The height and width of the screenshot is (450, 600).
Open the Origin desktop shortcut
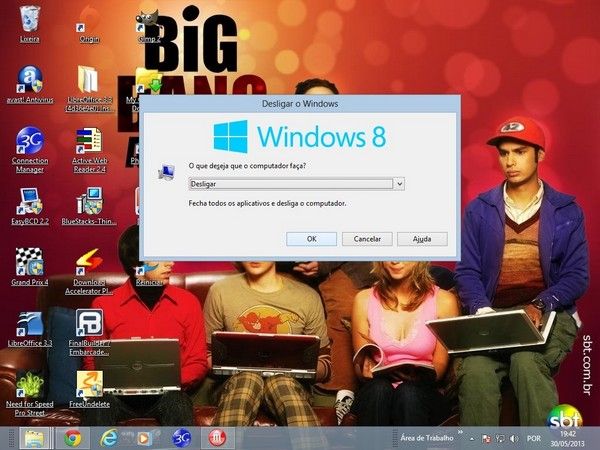pyautogui.click(x=89, y=24)
